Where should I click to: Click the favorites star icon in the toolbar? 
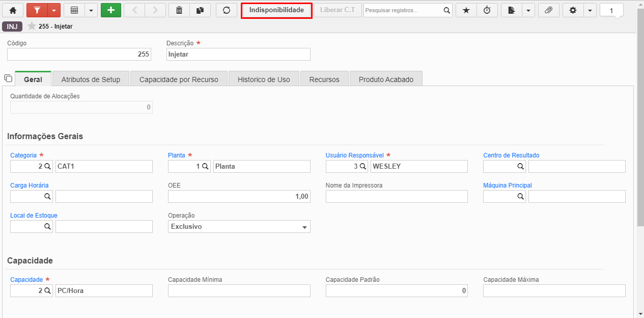[x=466, y=10]
